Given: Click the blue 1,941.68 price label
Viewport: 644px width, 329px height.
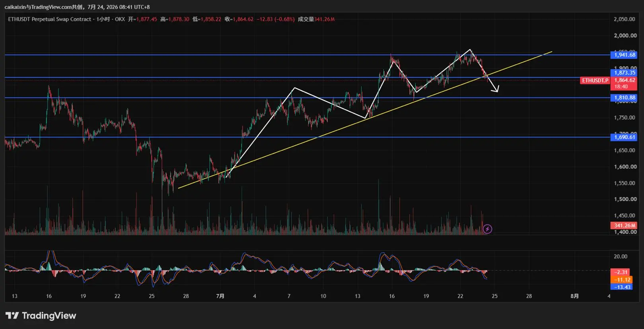Looking at the screenshot, I should tap(624, 55).
